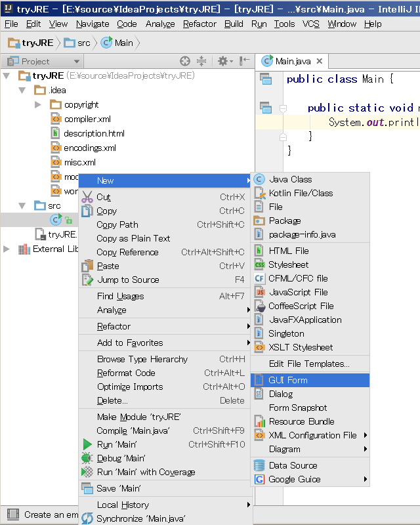Close the Main.java tab

[x=320, y=61]
